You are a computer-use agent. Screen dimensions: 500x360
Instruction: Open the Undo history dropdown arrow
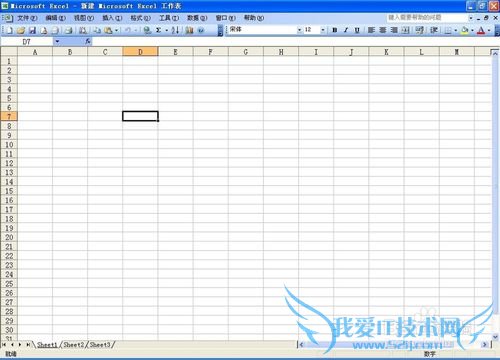135,30
